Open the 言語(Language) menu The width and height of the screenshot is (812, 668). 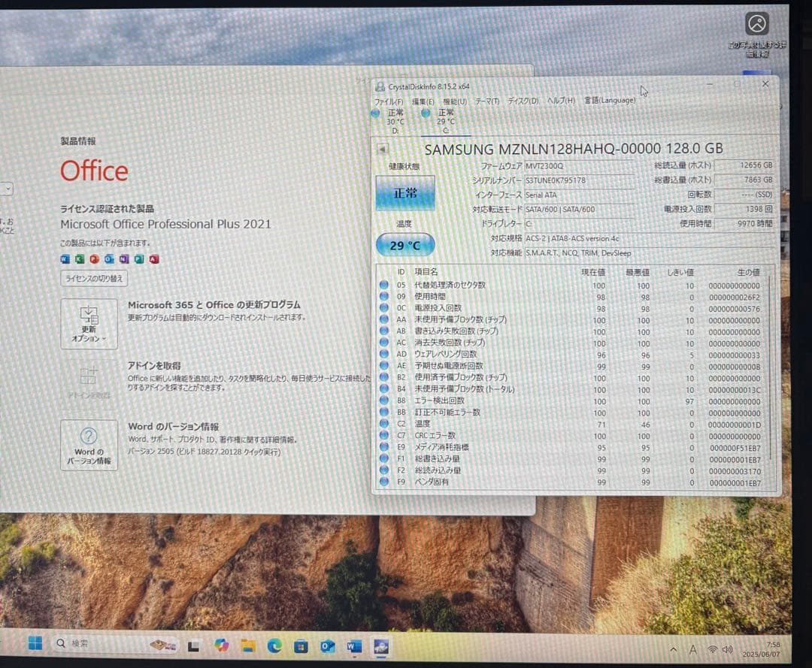click(x=609, y=100)
